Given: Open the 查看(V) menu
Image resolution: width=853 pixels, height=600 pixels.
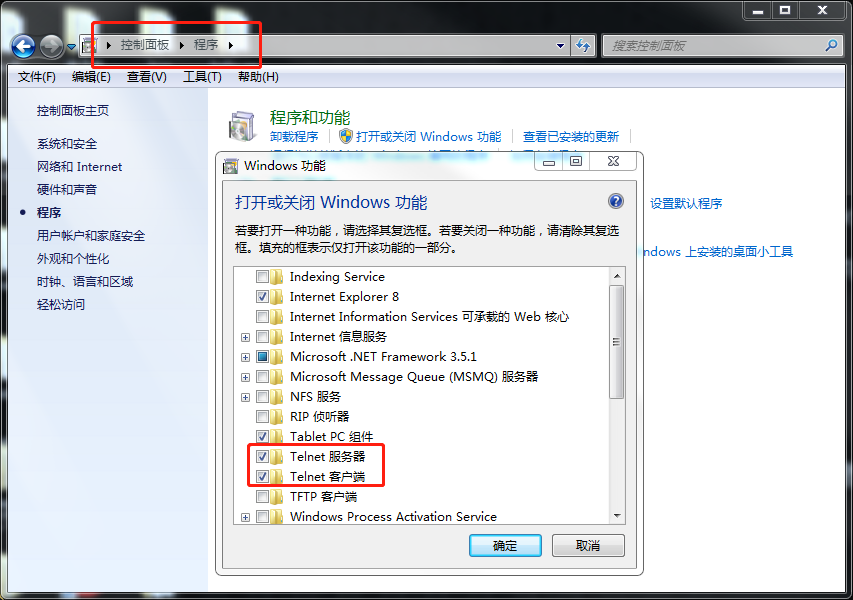Looking at the screenshot, I should tap(147, 77).
